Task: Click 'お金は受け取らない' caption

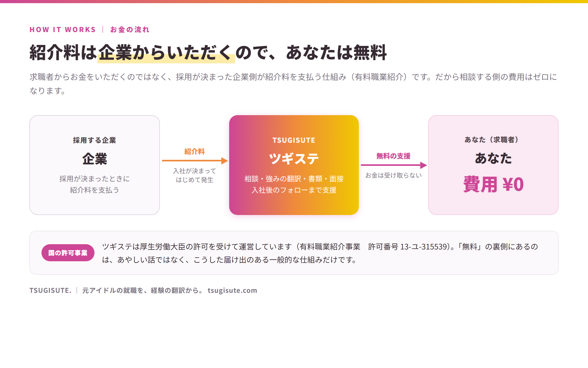Action: [393, 175]
